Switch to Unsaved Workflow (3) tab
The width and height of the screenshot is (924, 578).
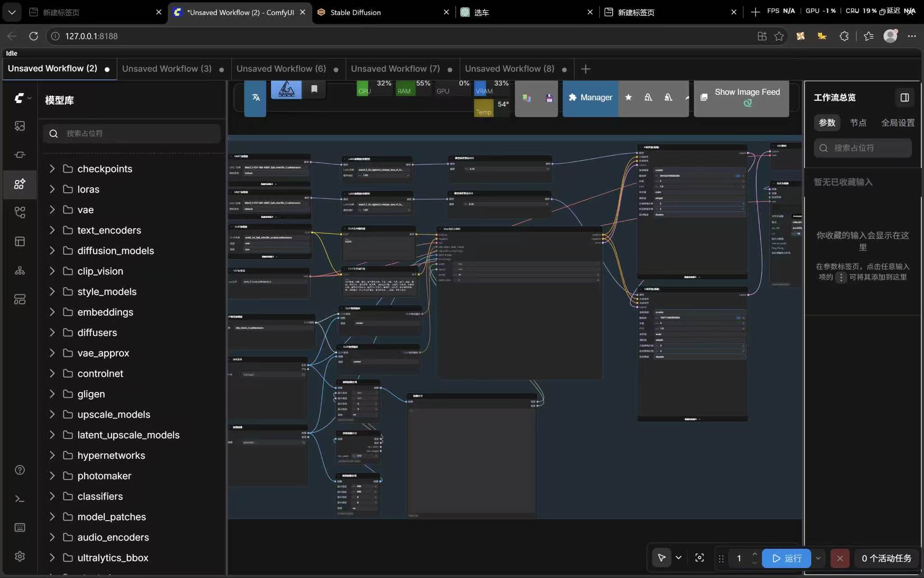click(x=173, y=69)
